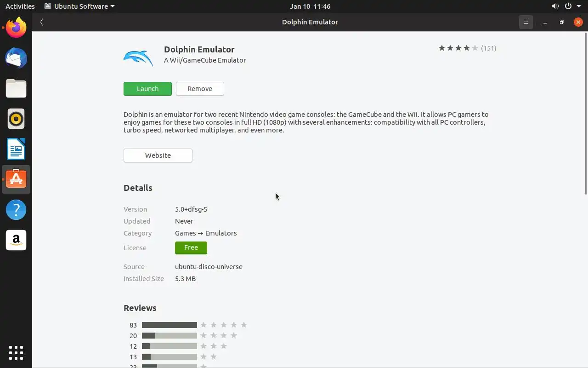Open the hamburger menu in header bar

[x=526, y=22]
